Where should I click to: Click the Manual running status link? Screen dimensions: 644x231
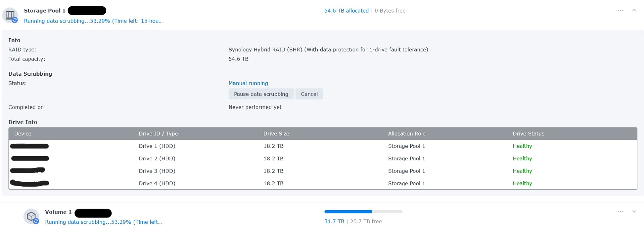pos(248,83)
